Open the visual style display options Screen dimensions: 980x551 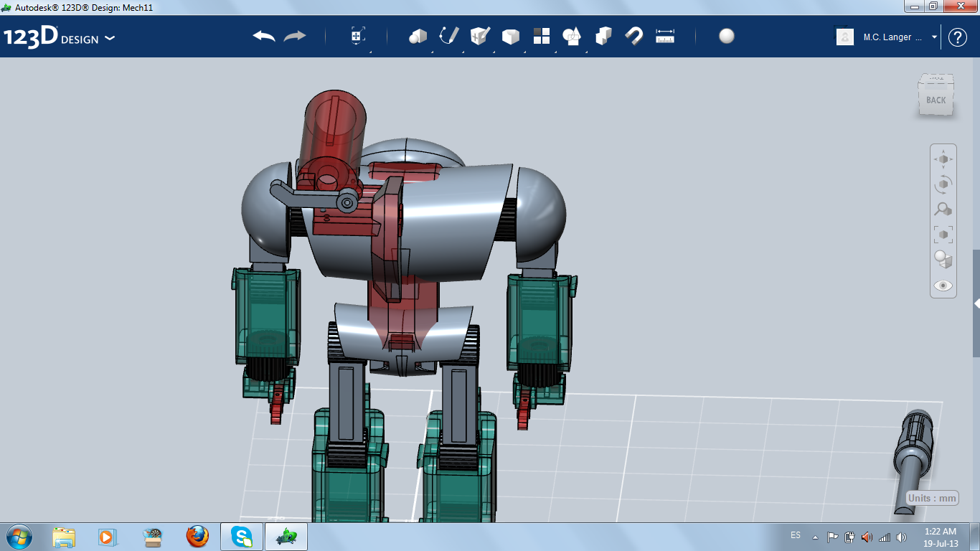click(x=943, y=260)
